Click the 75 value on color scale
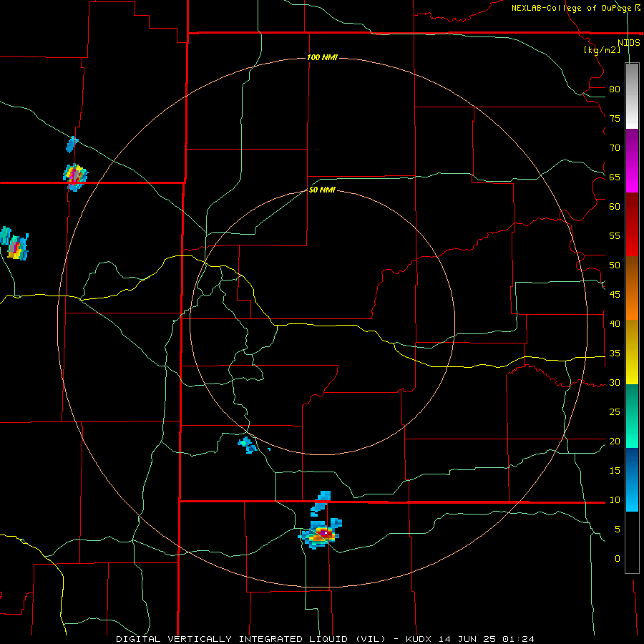Screen dimensions: 644x644 615,119
